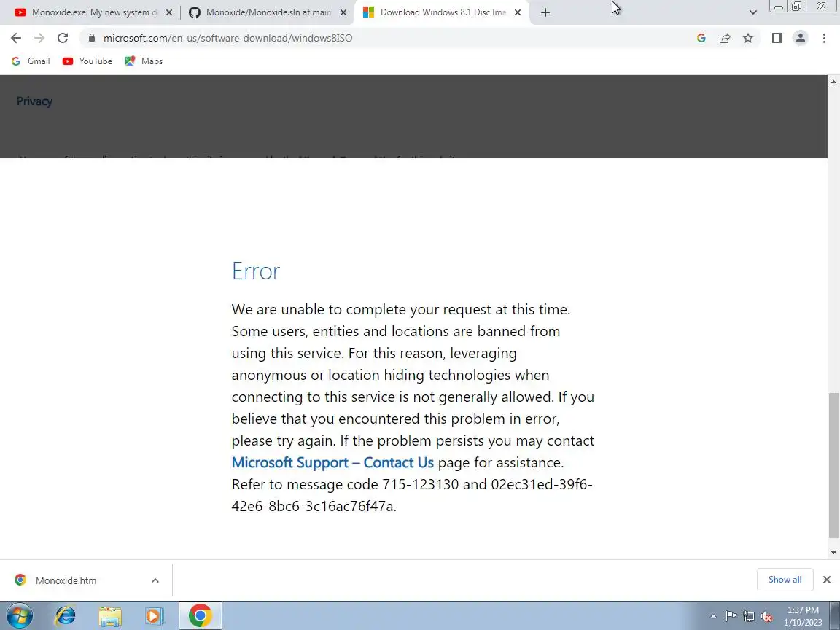The width and height of the screenshot is (840, 630).
Task: Expand options for the Monoxide.htm download
Action: tap(155, 580)
